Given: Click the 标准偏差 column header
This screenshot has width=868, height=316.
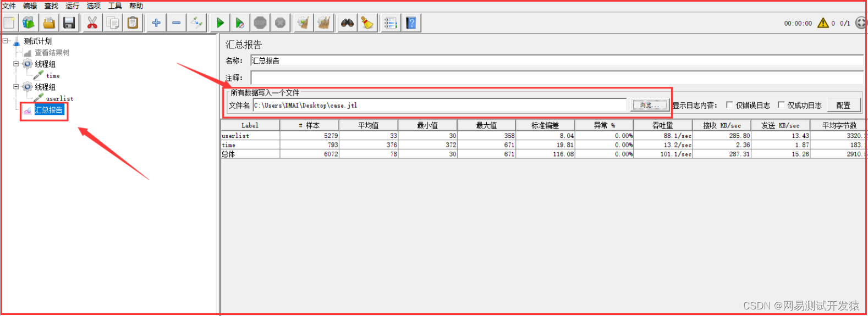Looking at the screenshot, I should (x=545, y=125).
